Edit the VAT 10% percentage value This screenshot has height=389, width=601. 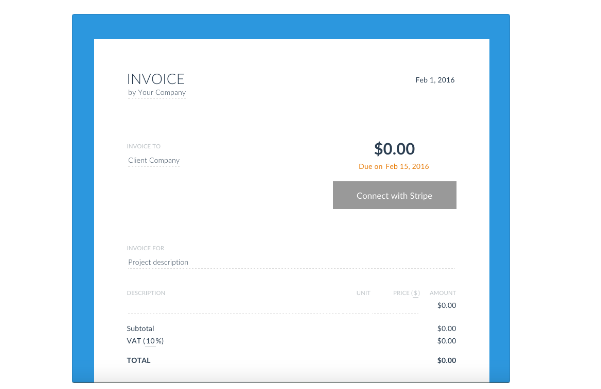(x=151, y=341)
